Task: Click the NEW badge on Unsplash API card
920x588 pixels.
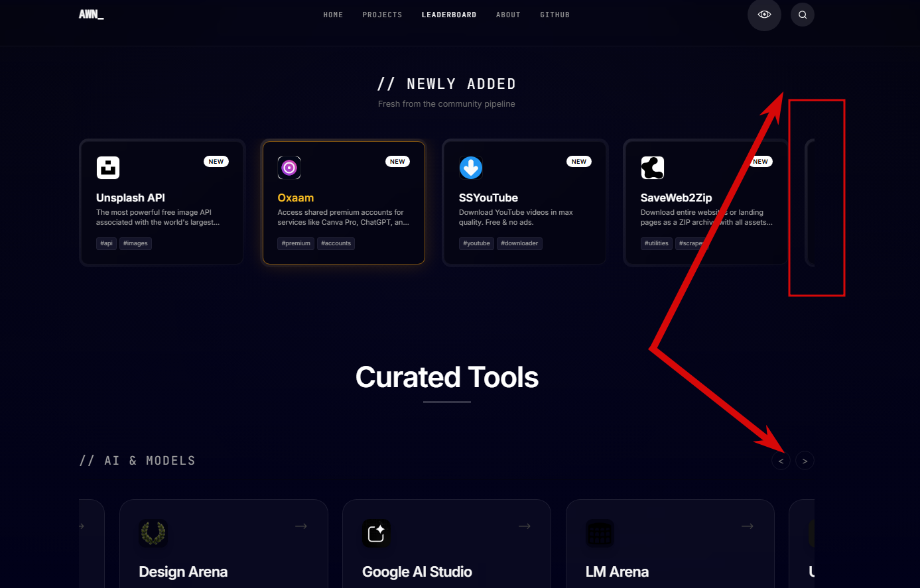Action: (216, 162)
